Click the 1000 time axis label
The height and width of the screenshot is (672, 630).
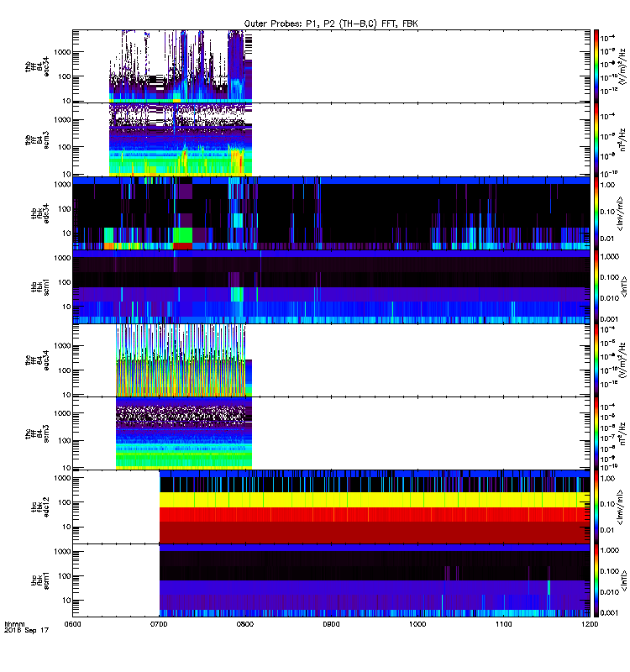(x=417, y=624)
